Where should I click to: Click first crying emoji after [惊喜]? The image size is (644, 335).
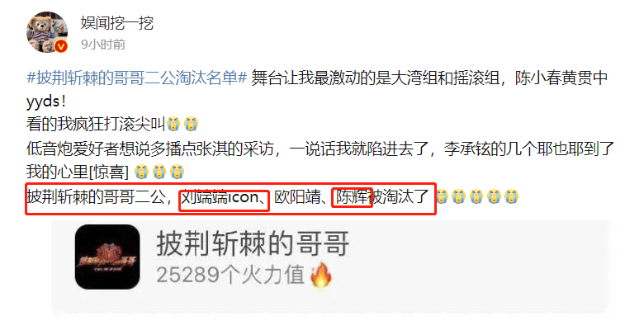141,172
